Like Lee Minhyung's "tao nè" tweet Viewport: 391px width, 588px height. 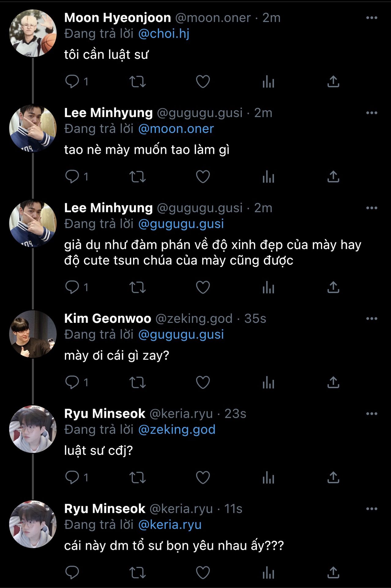pos(203,177)
